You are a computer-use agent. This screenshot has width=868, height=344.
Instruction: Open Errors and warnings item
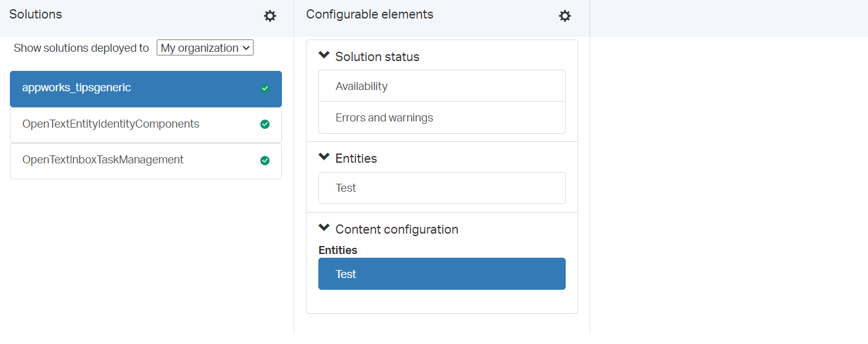[x=442, y=117]
